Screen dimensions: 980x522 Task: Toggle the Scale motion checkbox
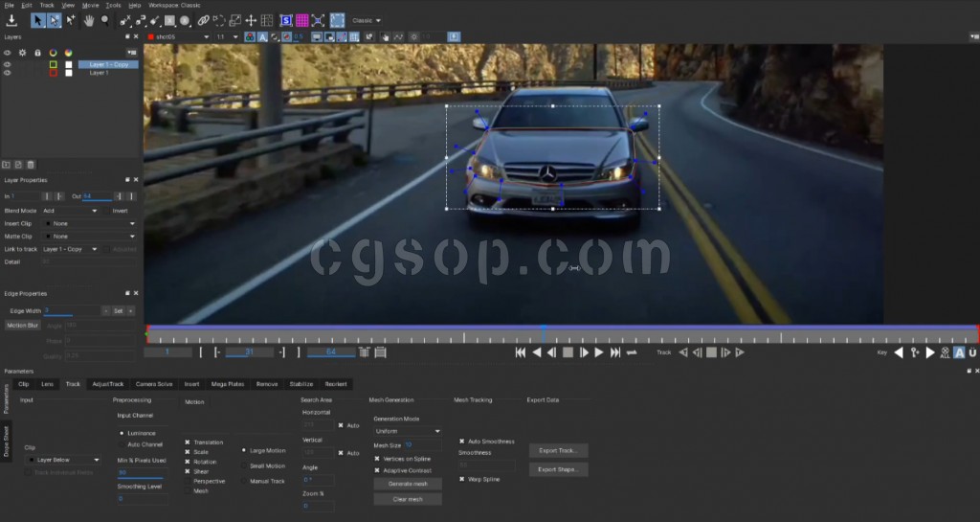pos(188,452)
